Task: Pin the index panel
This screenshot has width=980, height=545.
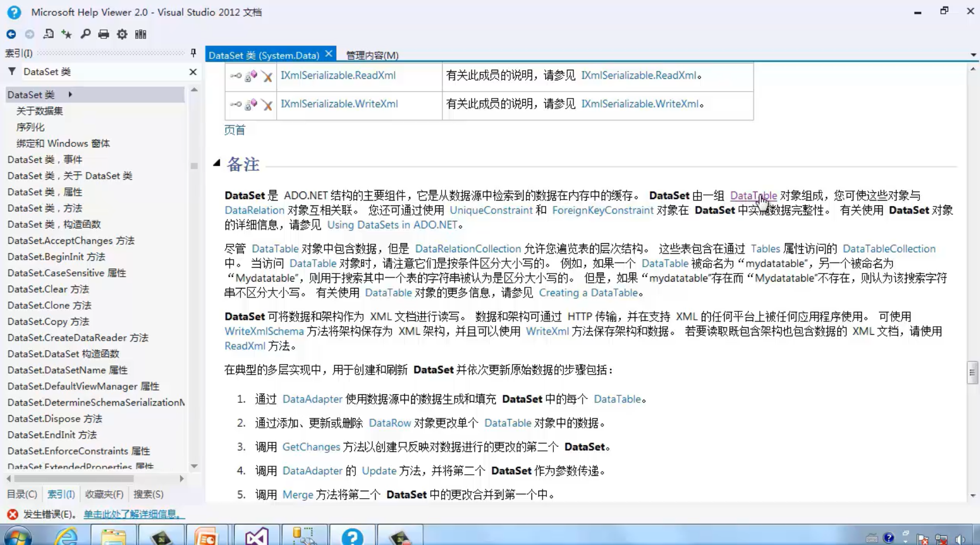Action: click(193, 53)
